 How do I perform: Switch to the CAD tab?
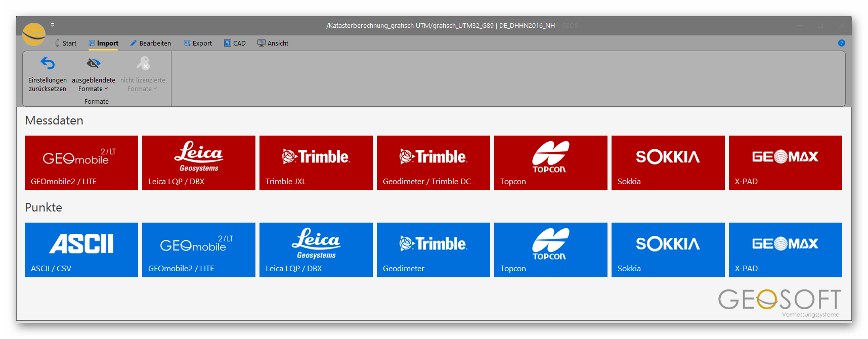point(235,44)
